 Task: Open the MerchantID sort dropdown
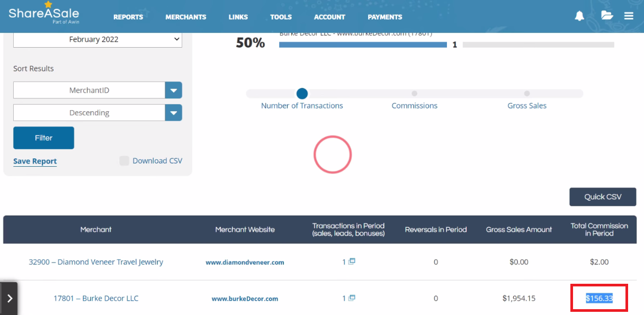click(x=97, y=90)
